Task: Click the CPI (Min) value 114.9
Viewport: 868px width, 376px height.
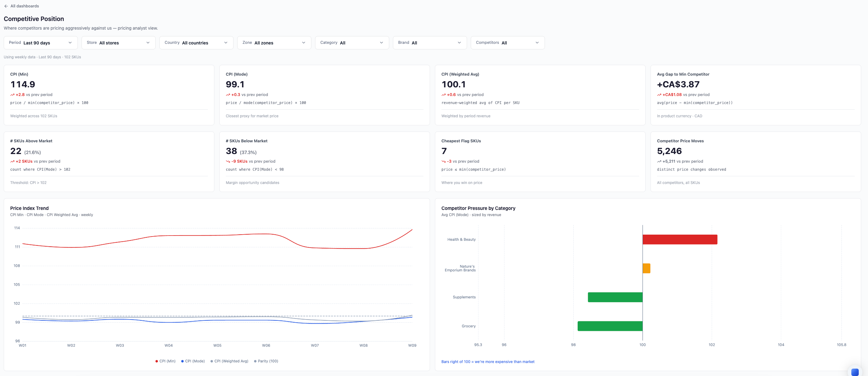Action: coord(23,85)
